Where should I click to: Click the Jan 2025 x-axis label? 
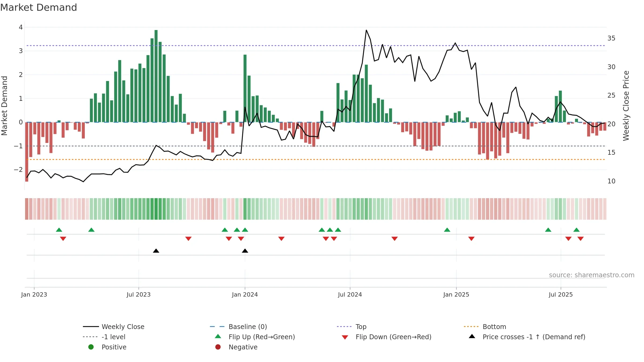456,295
